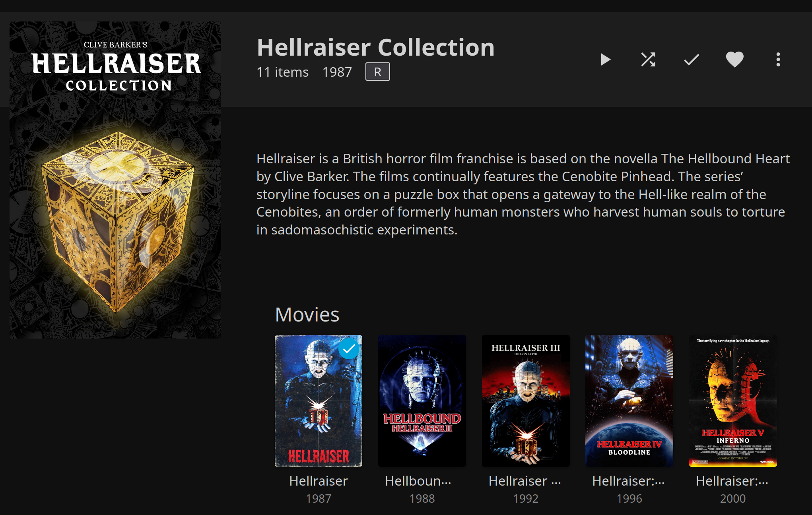Image resolution: width=812 pixels, height=515 pixels.
Task: Favorite the collection with heart icon
Action: click(x=734, y=60)
